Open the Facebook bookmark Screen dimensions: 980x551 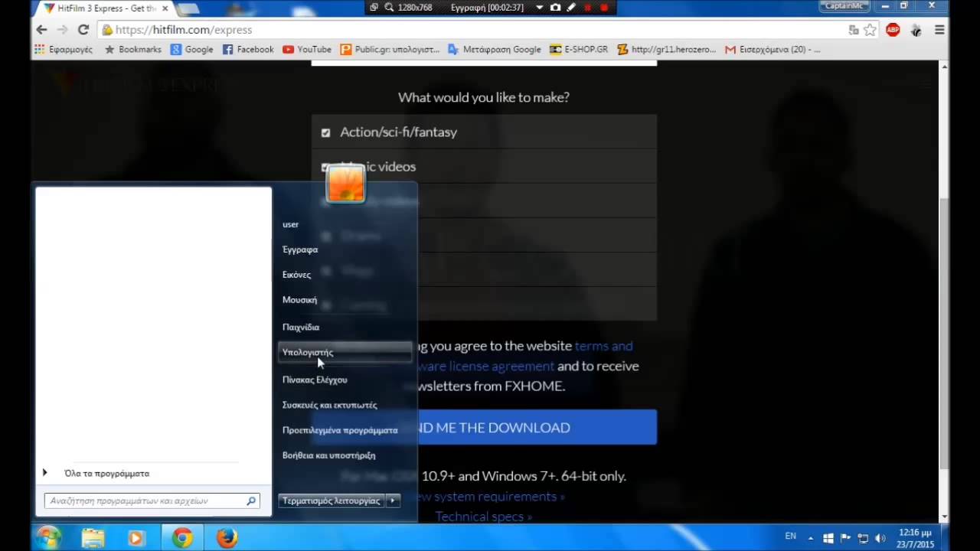pos(247,49)
